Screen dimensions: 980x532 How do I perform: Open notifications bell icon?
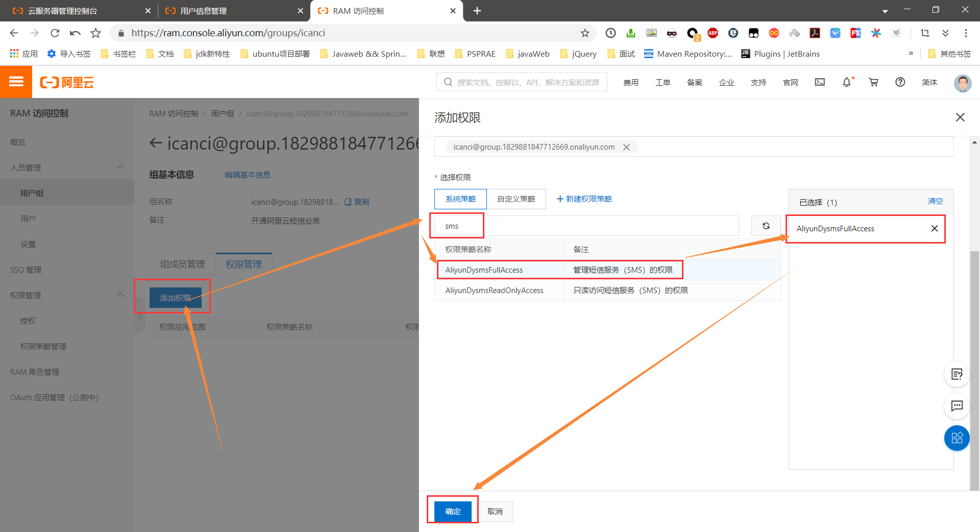(847, 82)
